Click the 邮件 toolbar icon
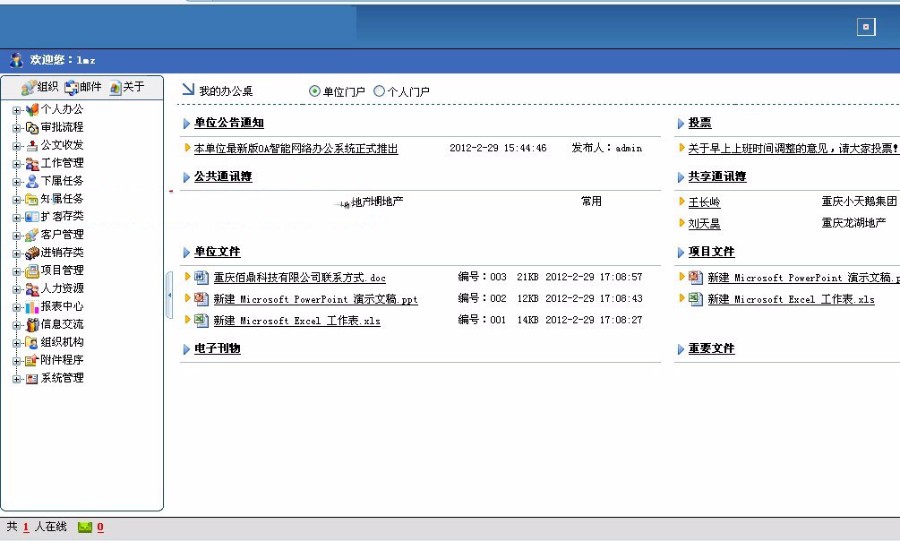Image resolution: width=900 pixels, height=541 pixels. (x=71, y=87)
